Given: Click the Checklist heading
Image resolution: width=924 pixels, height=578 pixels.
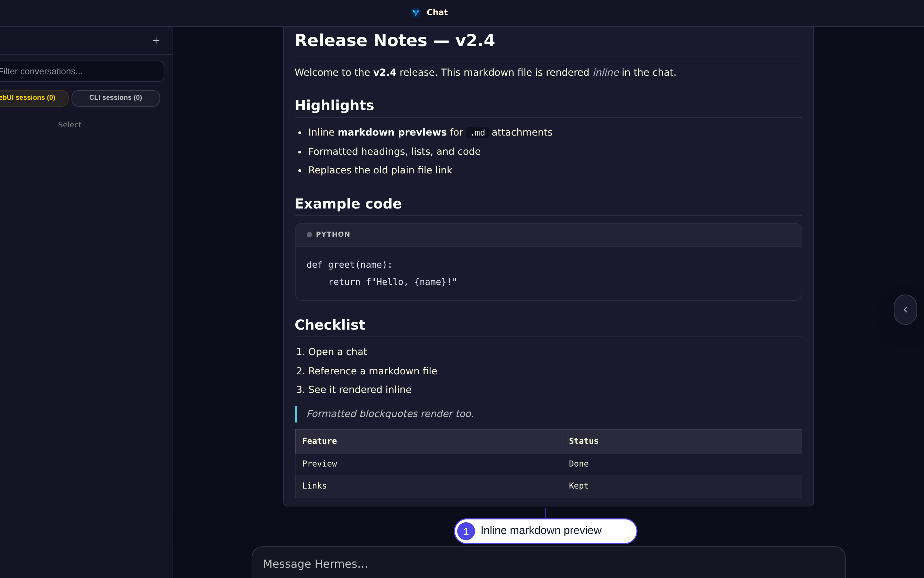Looking at the screenshot, I should tap(330, 324).
